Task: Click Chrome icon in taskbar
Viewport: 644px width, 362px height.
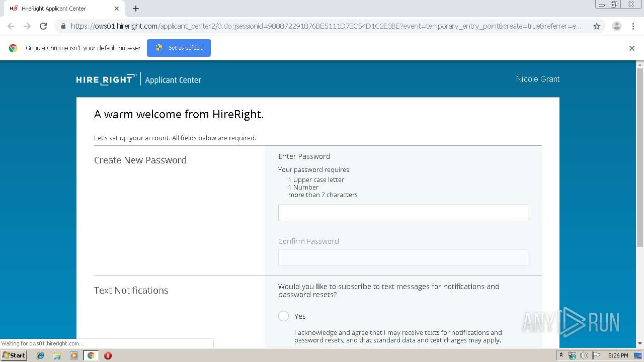Action: 91,355
